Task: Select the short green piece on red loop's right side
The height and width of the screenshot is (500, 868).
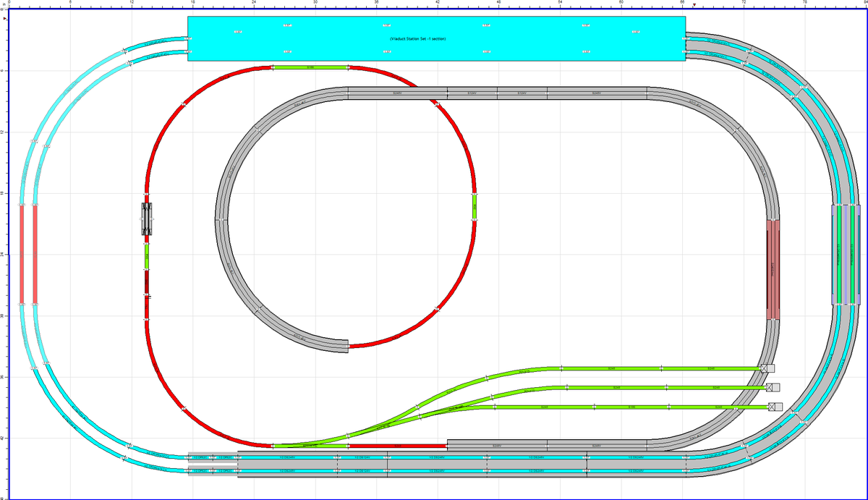Action: click(475, 208)
